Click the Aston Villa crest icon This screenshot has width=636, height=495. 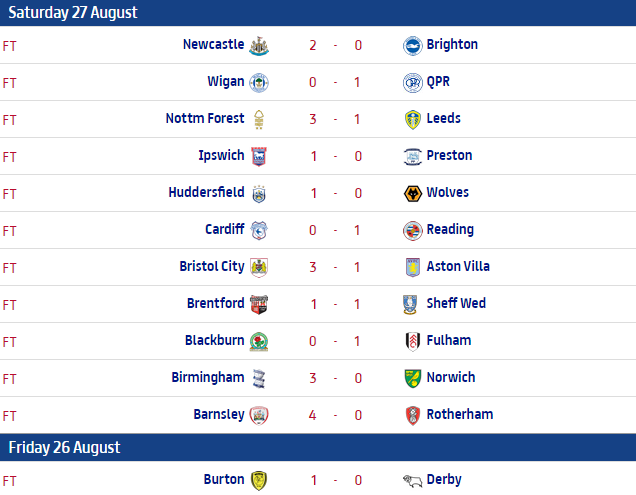coord(412,267)
